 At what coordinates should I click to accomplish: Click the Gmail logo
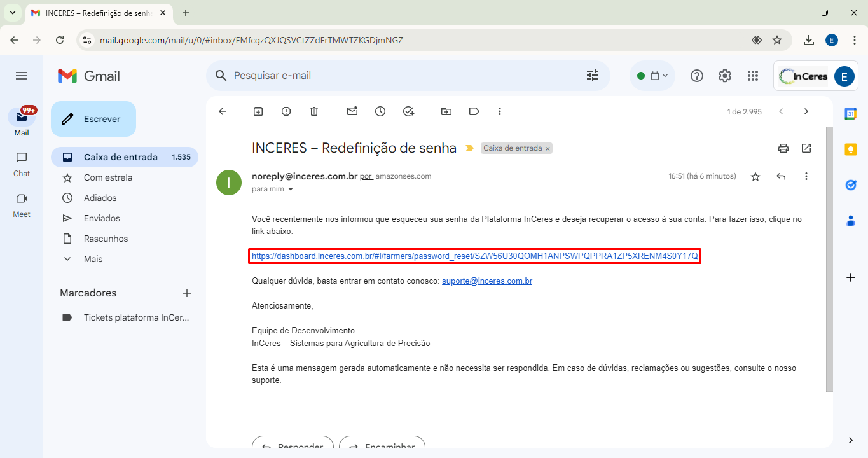(89, 76)
